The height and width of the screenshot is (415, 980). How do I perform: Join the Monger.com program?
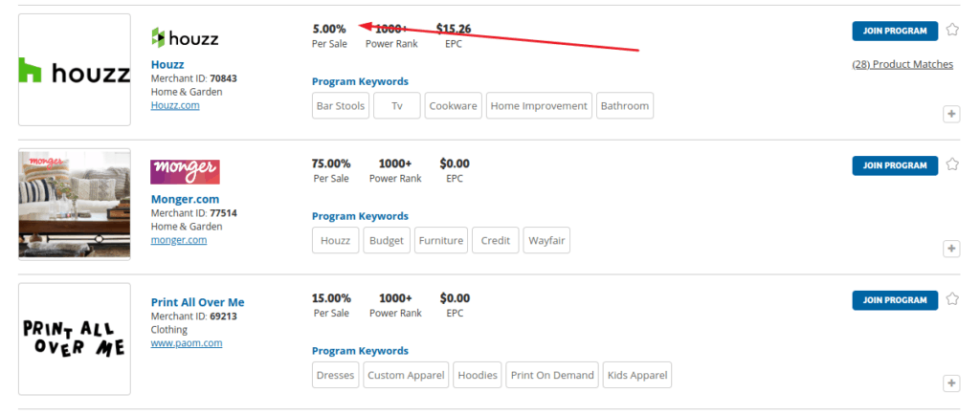point(895,165)
